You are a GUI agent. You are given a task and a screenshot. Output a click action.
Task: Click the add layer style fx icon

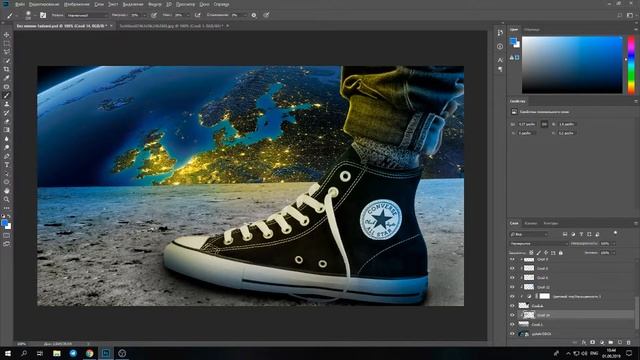tap(584, 342)
